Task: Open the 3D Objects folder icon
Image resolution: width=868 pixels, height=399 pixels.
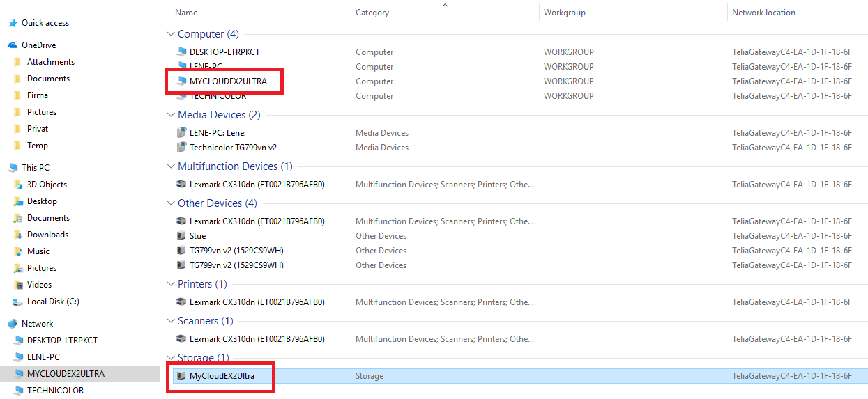Action: 18,185
